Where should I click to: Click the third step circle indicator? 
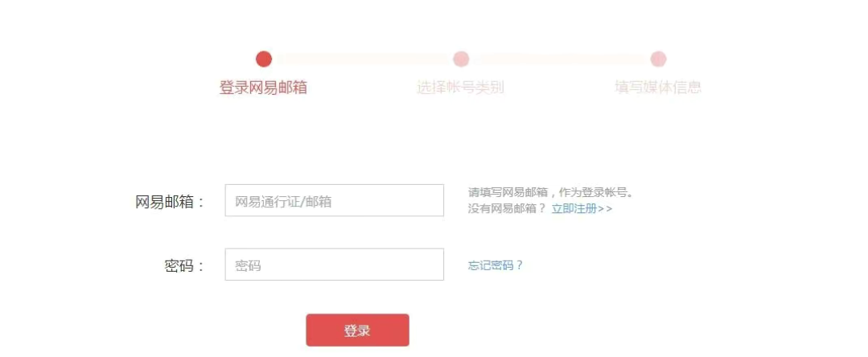click(658, 59)
